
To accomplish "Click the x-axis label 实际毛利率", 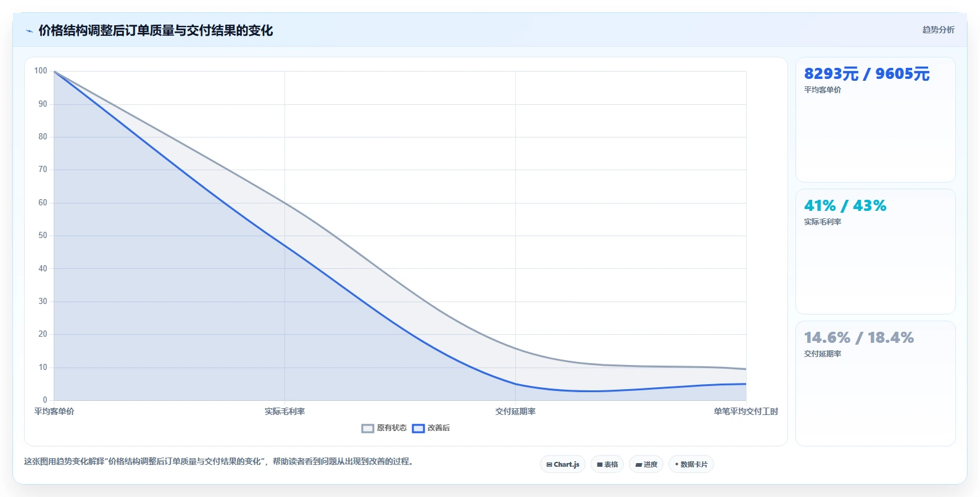I will click(x=284, y=411).
